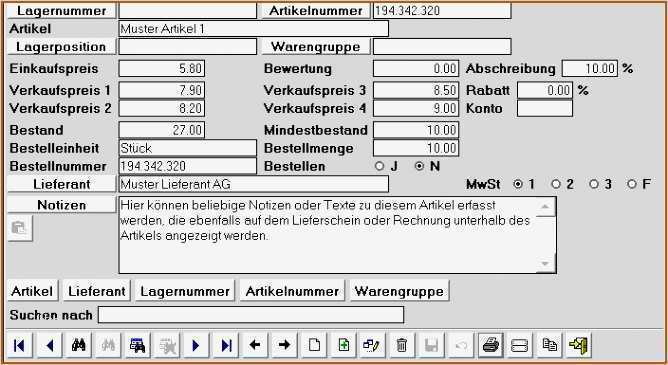This screenshot has height=365, width=668.
Task: Choose MwSt rate 1
Action: 518,184
